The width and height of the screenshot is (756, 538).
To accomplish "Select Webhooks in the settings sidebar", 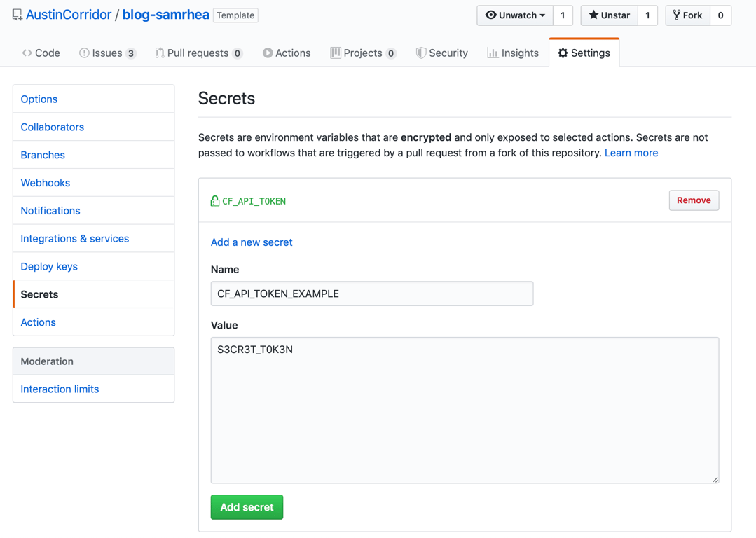I will pos(46,183).
